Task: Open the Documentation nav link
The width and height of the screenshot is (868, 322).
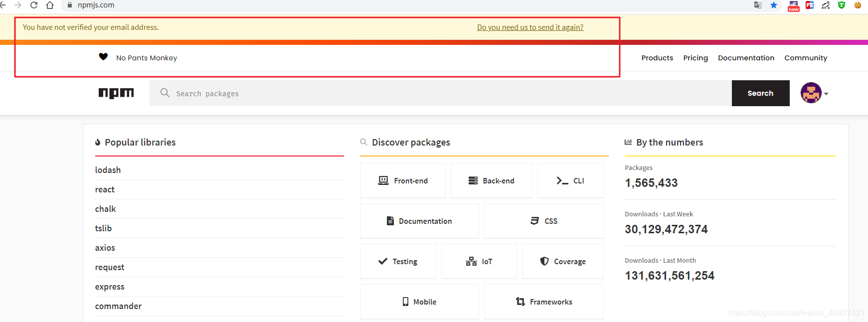Action: [746, 58]
